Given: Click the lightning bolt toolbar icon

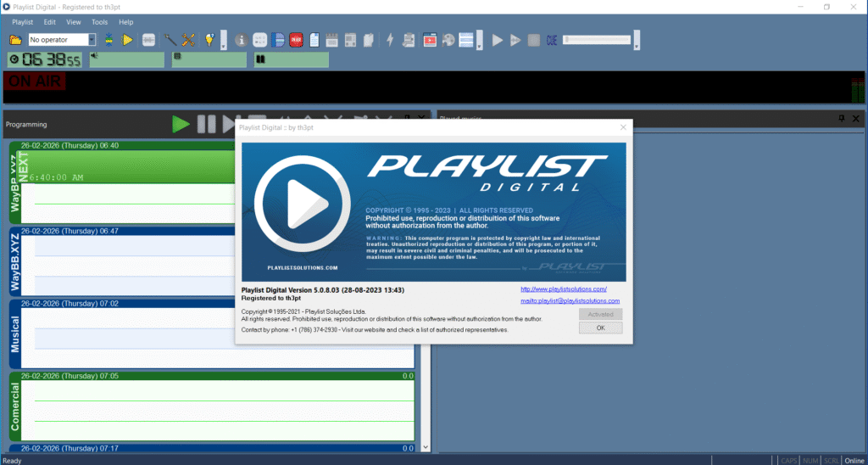Looking at the screenshot, I should point(390,40).
